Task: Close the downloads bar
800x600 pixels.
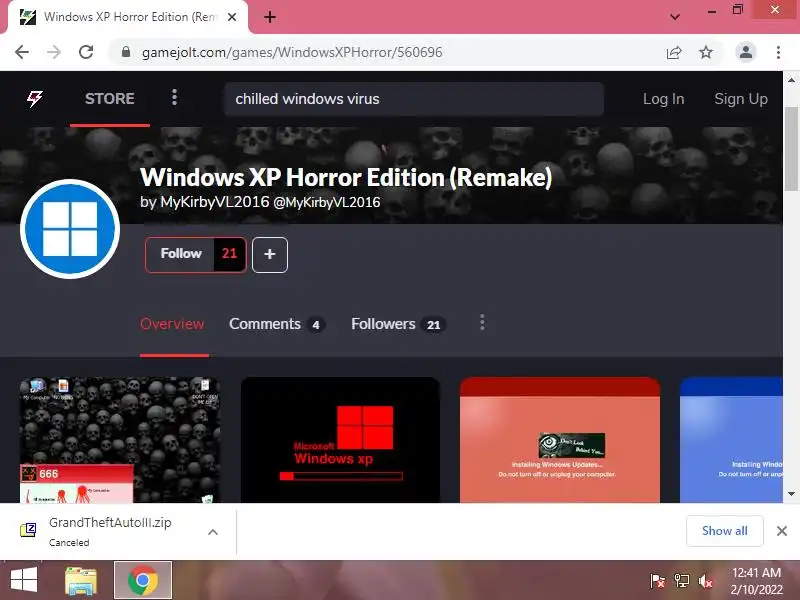Action: pyautogui.click(x=782, y=531)
